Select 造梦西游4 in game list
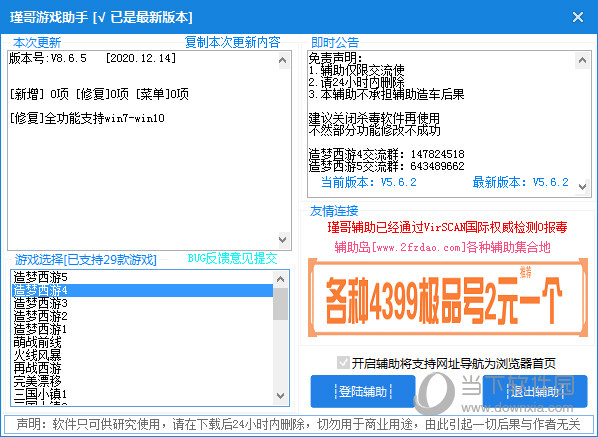 (142, 290)
